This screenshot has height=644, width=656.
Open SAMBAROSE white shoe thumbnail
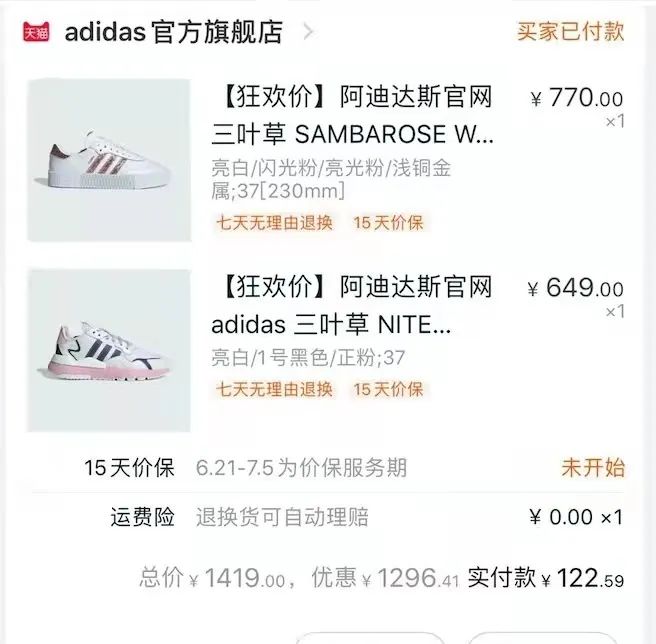[x=109, y=160]
